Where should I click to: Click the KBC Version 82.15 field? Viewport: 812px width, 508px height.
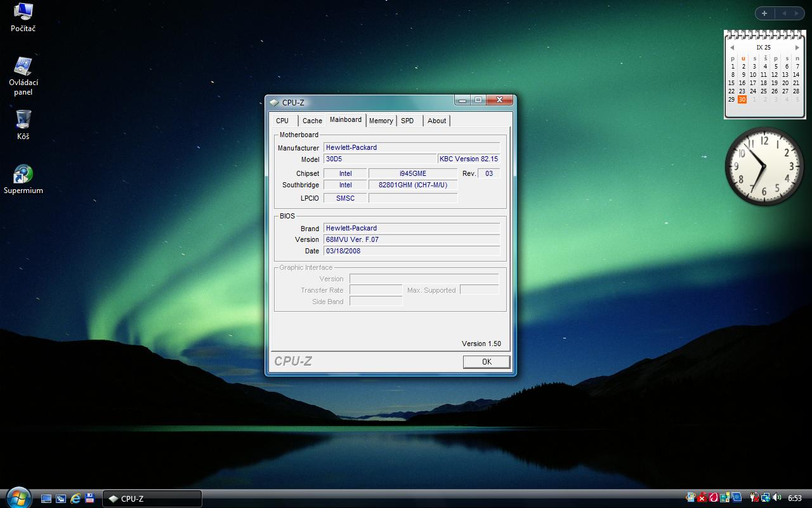coord(469,159)
